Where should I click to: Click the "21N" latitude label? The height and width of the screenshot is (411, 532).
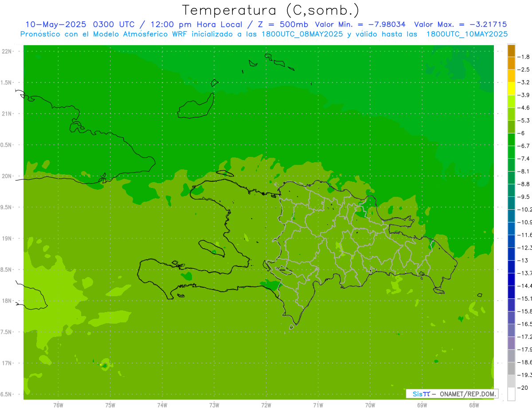click(7, 114)
